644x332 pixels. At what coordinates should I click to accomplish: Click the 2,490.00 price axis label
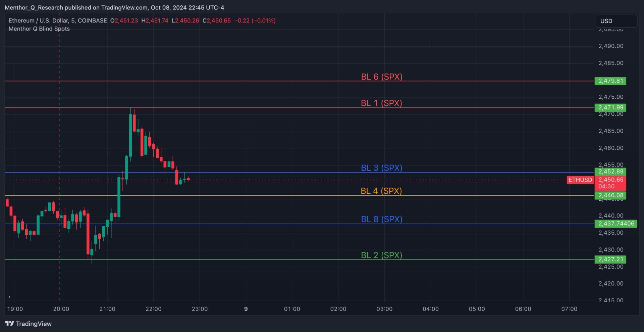(611, 46)
